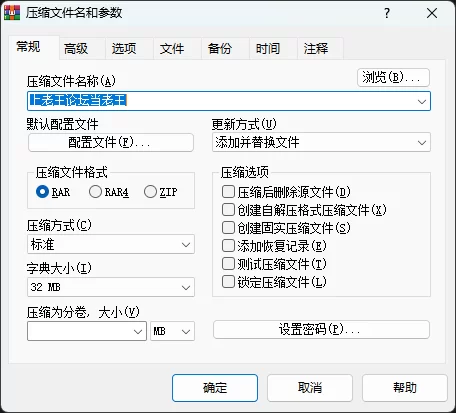Open the 更新方式 dropdown
This screenshot has height=413, width=456.
(321, 142)
